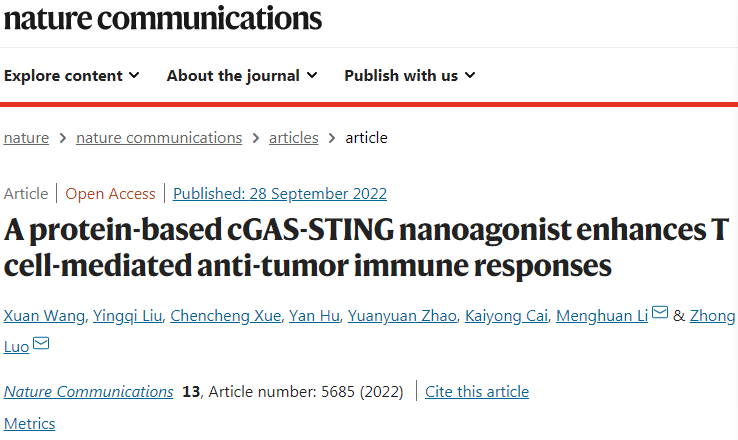Viewport: 738px width, 440px height.
Task: Go to nature breadcrumb link
Action: point(26,138)
